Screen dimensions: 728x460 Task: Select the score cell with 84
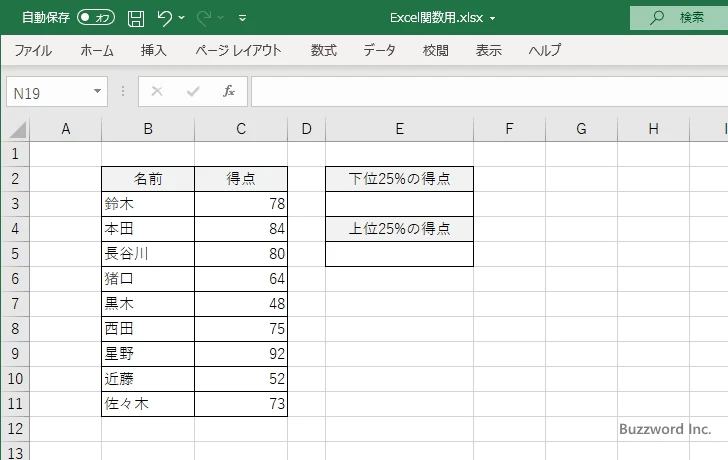[x=241, y=229]
